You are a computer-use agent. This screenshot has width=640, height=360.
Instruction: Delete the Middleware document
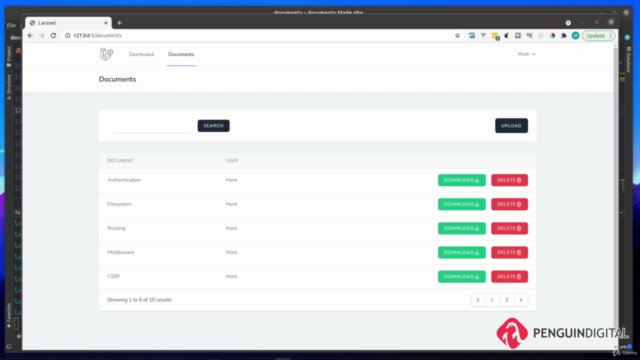pos(509,252)
